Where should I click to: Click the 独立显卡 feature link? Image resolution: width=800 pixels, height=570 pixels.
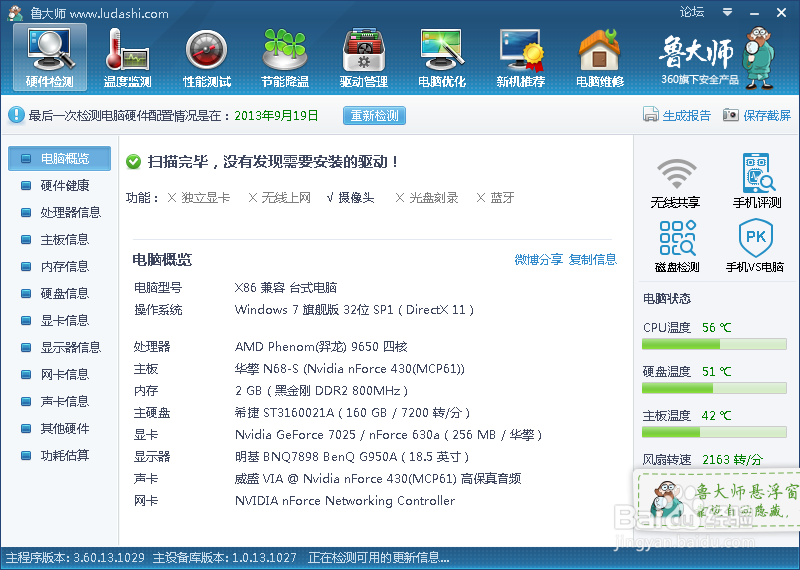tap(206, 197)
